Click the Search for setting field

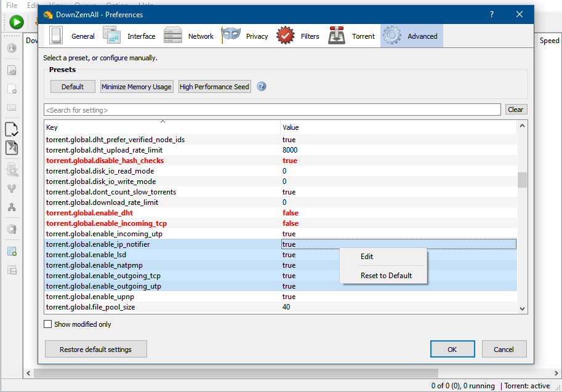pos(273,110)
